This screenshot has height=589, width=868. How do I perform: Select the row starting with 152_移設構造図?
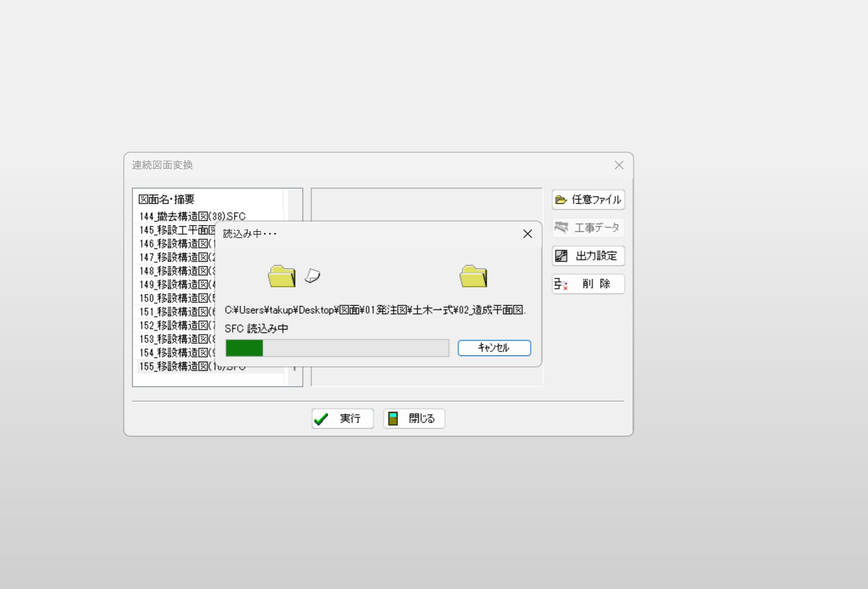click(176, 325)
